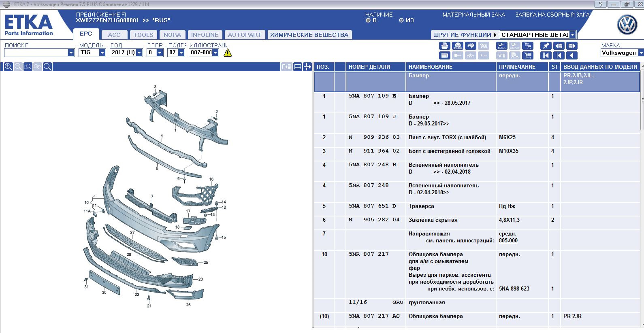
Task: Go to next illustration page icon
Action: [x=572, y=46]
